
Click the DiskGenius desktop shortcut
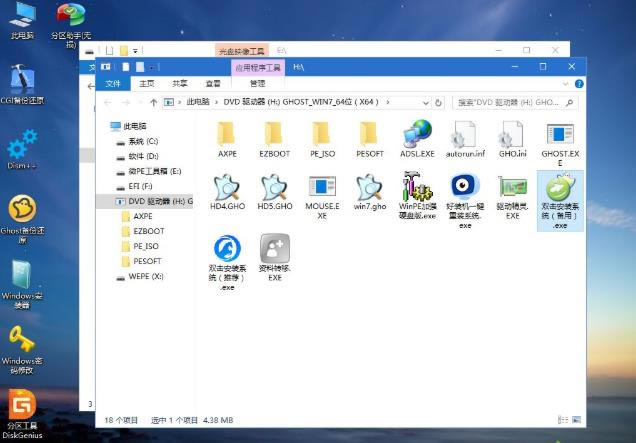point(21,410)
